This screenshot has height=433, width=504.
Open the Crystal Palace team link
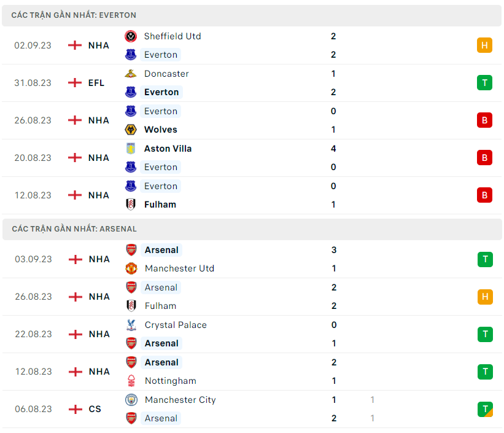(x=176, y=325)
